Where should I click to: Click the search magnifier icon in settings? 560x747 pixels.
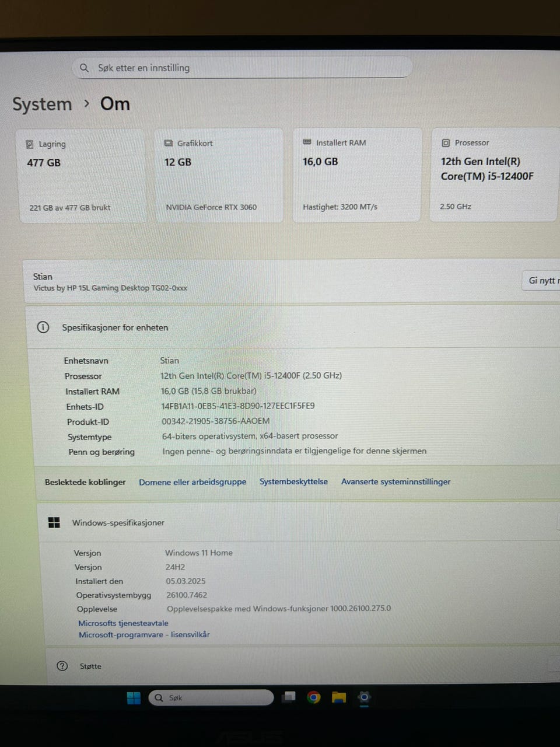(84, 68)
